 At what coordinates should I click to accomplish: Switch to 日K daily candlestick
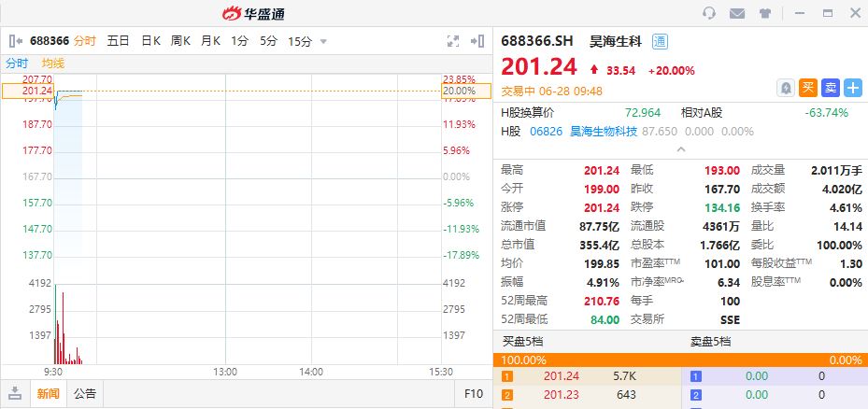(150, 41)
